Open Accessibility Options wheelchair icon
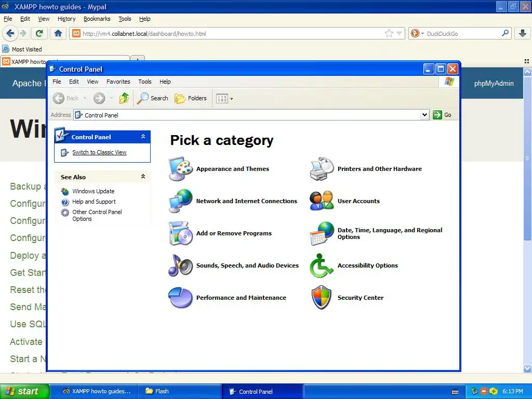This screenshot has width=532, height=399. 322,265
